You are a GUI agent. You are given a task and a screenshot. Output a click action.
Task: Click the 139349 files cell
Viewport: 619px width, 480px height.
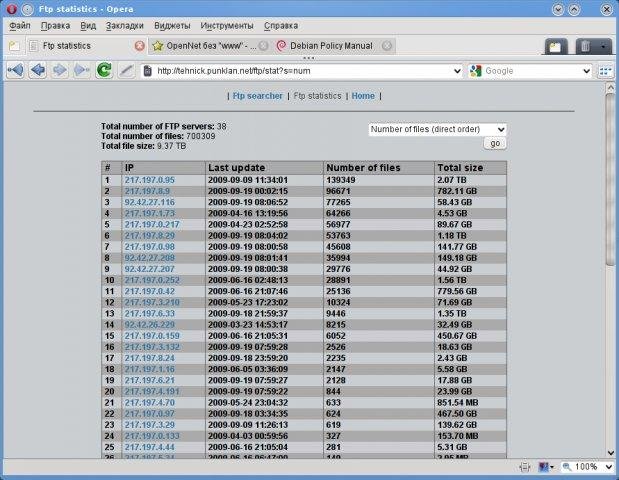click(x=379, y=180)
